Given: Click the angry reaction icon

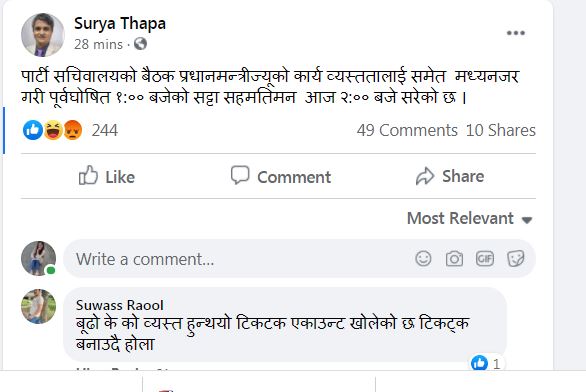Looking at the screenshot, I should click(x=73, y=130).
